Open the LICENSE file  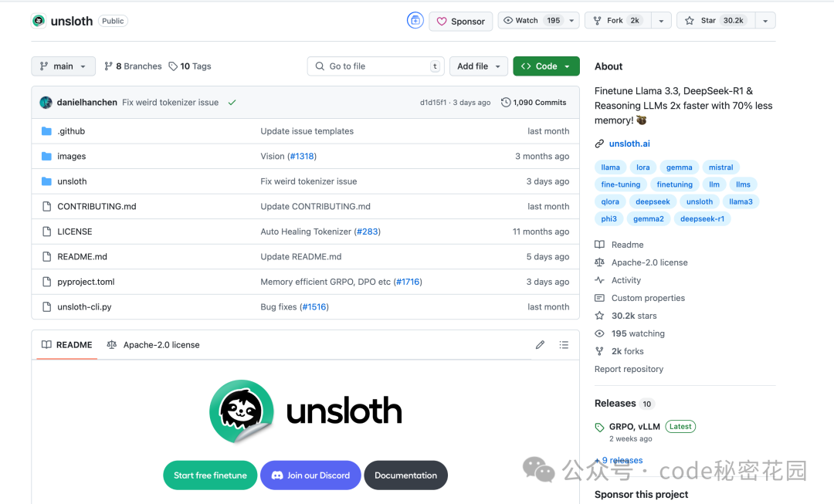pyautogui.click(x=74, y=232)
